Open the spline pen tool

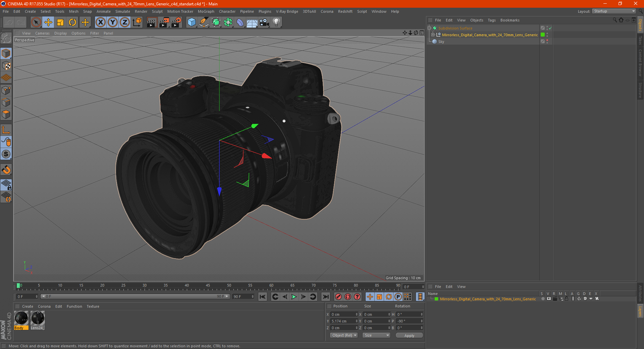coord(204,22)
